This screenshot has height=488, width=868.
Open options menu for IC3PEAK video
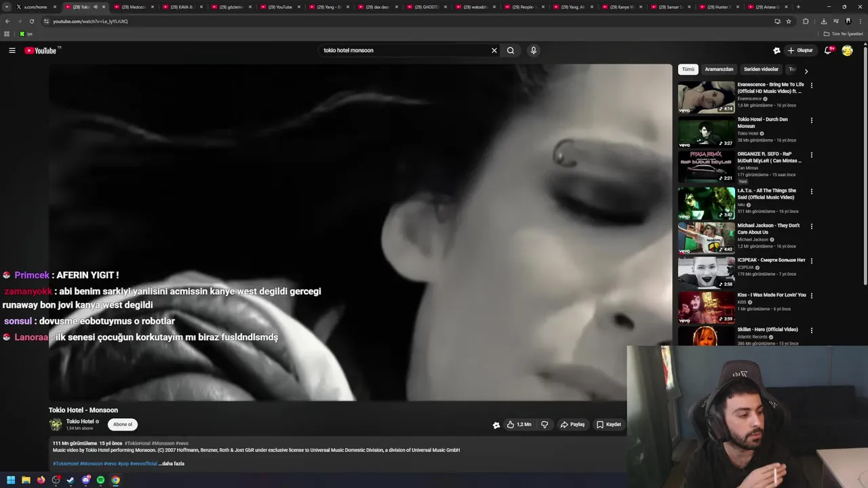(811, 261)
